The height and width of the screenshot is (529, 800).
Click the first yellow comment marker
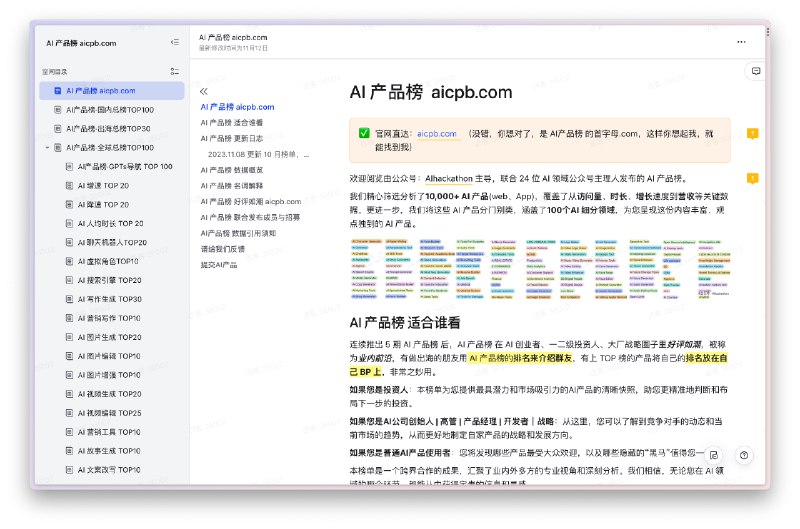(x=753, y=134)
